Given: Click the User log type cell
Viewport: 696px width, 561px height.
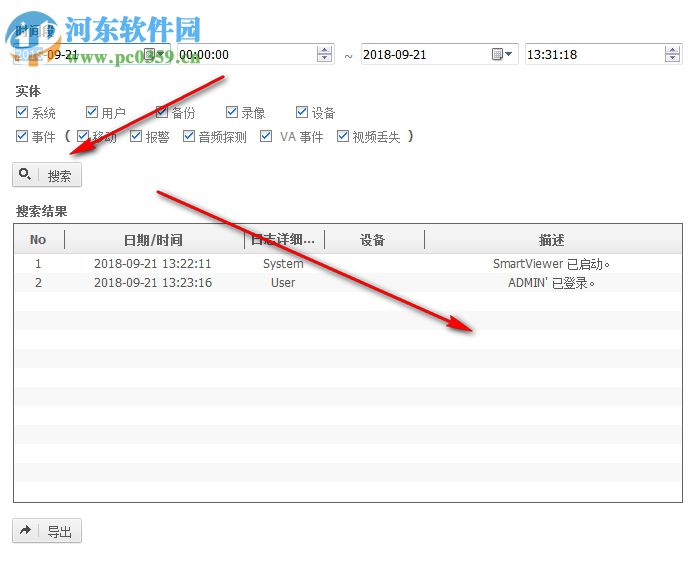Looking at the screenshot, I should pos(283,283).
